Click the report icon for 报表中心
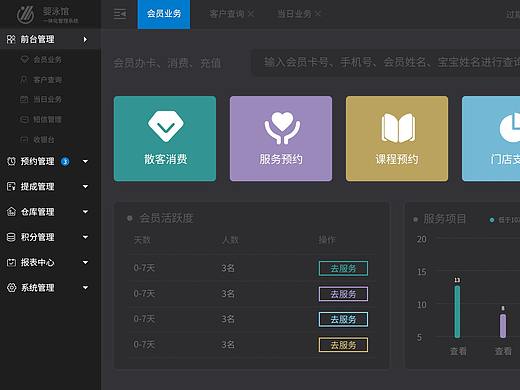This screenshot has height=390, width=520. coord(11,262)
